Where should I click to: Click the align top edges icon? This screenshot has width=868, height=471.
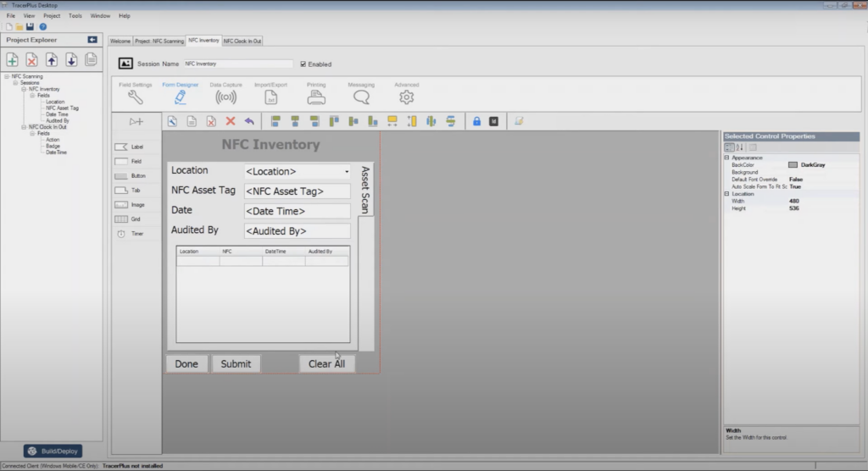point(334,121)
